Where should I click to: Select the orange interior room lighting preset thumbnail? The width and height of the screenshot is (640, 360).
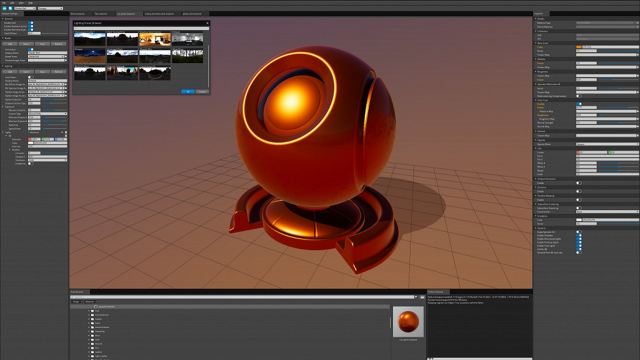[x=155, y=40]
